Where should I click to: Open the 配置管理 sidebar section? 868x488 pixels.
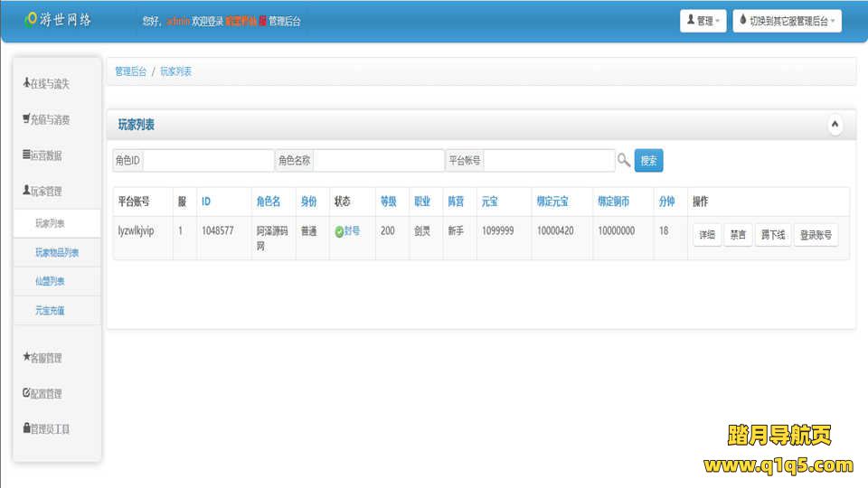point(43,394)
